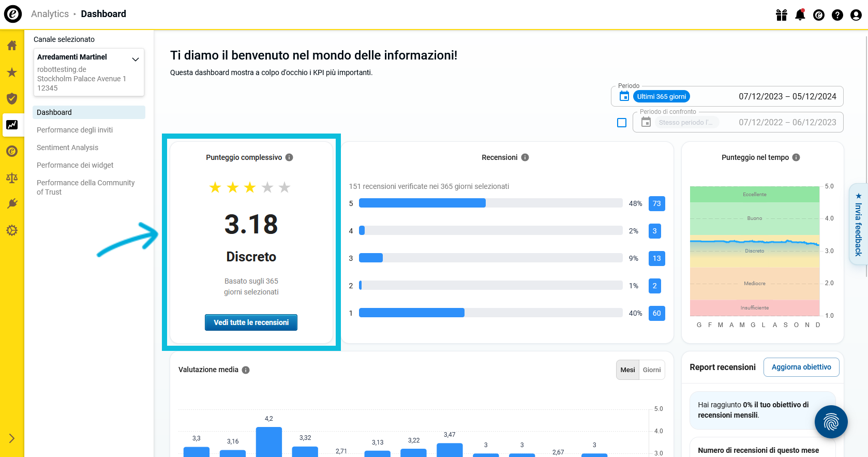Switch chart to Mesi view
The width and height of the screenshot is (868, 457).
(x=628, y=370)
